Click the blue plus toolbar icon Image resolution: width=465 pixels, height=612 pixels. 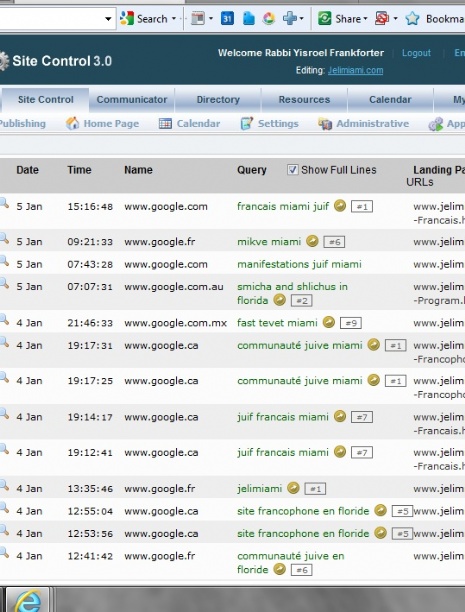[x=289, y=18]
